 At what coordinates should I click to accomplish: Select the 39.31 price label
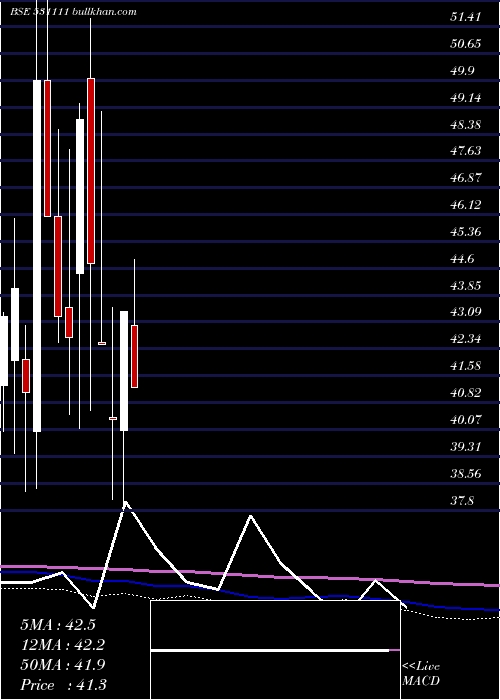tap(465, 446)
